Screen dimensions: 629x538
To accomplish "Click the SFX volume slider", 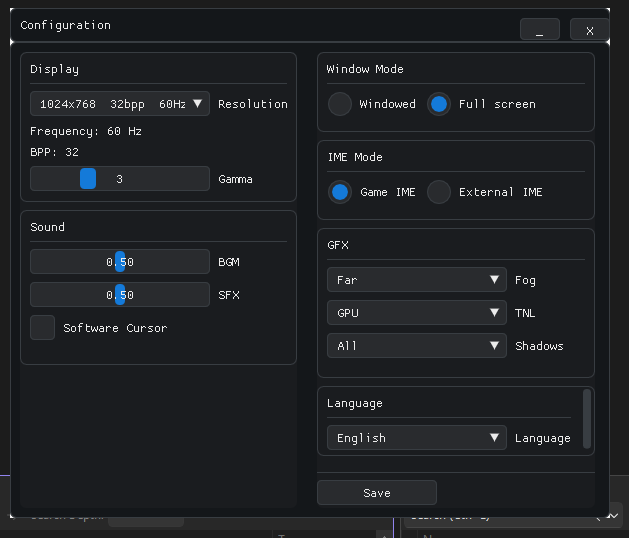I will click(x=120, y=295).
